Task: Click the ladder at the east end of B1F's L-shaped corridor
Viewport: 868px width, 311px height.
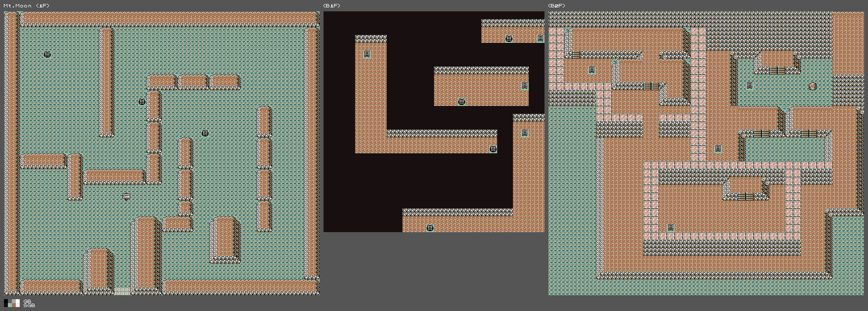Action: [x=493, y=149]
